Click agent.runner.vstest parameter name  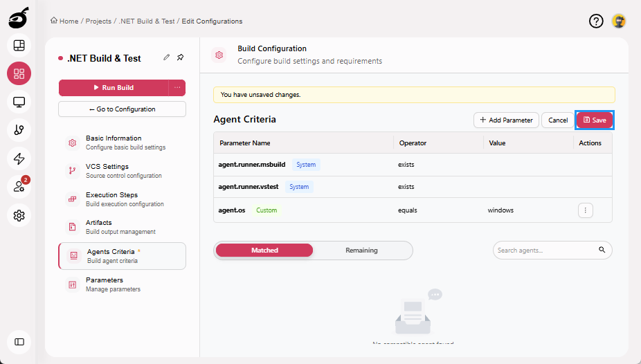pyautogui.click(x=248, y=187)
